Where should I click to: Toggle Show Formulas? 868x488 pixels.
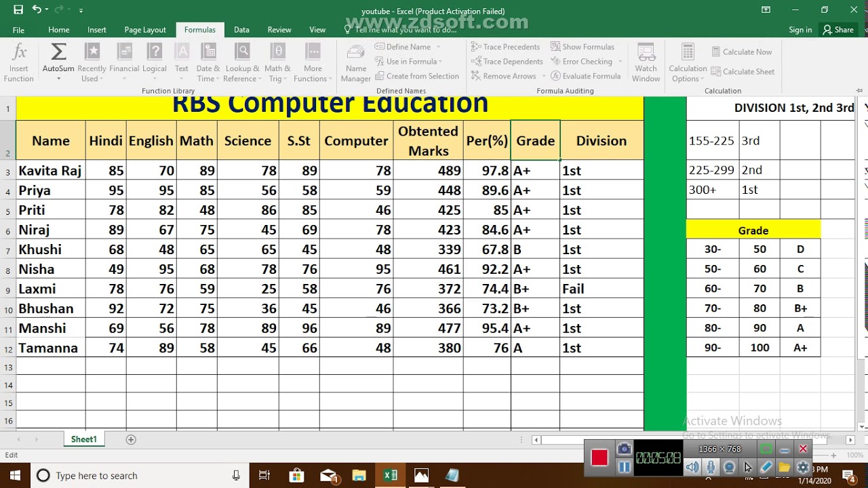point(583,47)
